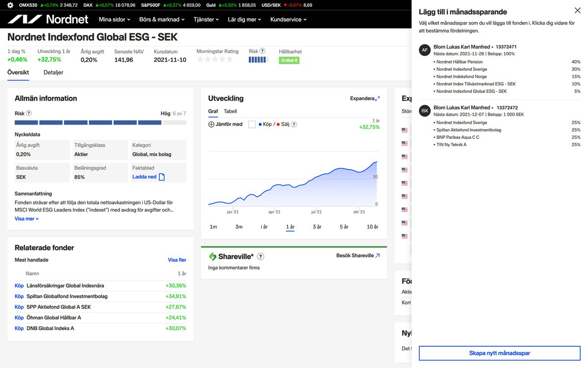Image resolution: width=588 pixels, height=368 pixels.
Task: Go to Nordnet logo home
Action: coord(48,20)
